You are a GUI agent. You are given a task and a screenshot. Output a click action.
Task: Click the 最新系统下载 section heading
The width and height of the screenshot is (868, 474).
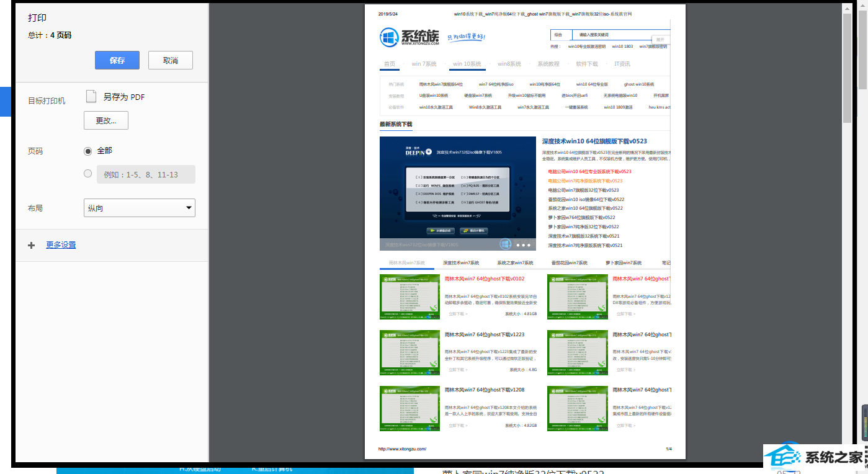[396, 124]
